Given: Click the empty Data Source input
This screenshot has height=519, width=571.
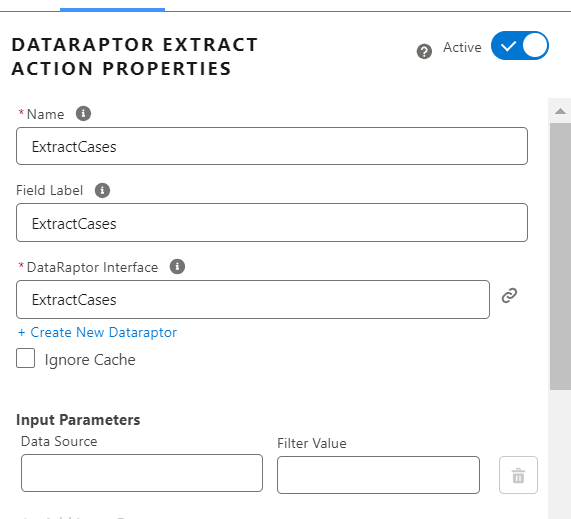Looking at the screenshot, I should [x=142, y=473].
